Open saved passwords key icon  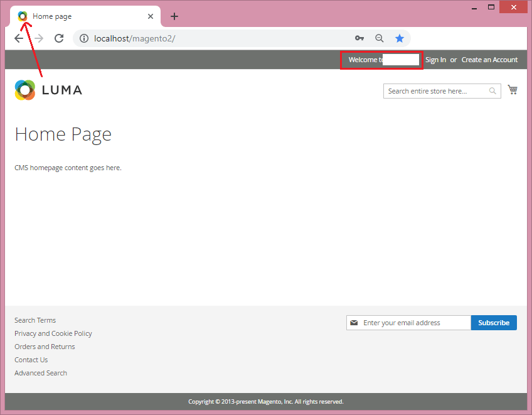click(359, 38)
